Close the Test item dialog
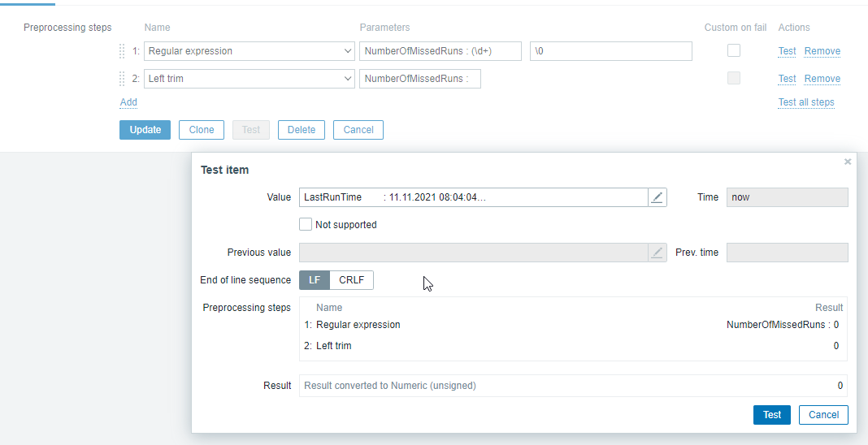 (848, 162)
